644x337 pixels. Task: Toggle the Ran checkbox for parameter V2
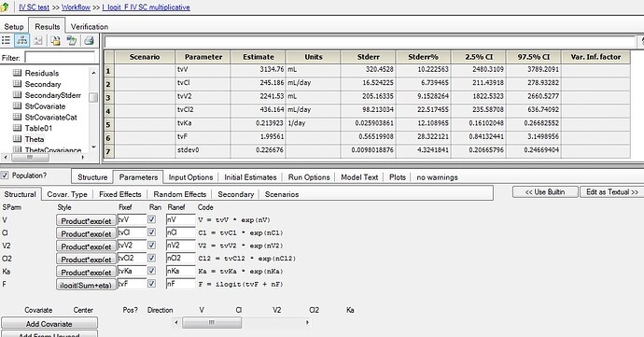(x=151, y=245)
